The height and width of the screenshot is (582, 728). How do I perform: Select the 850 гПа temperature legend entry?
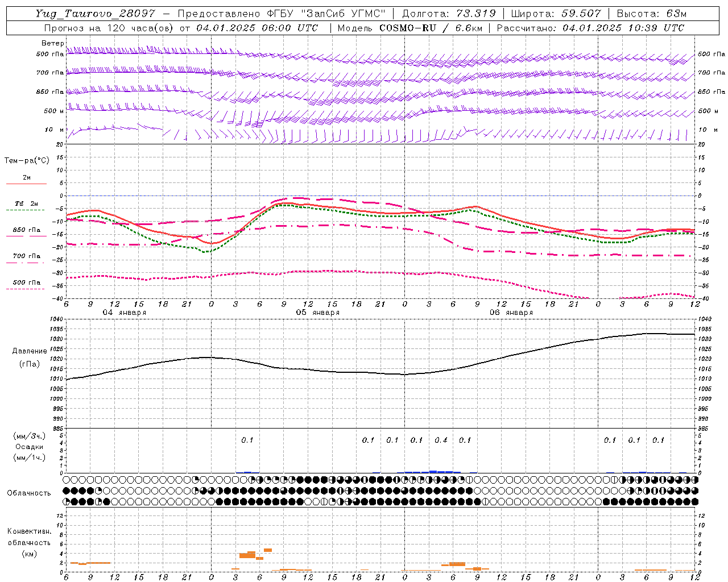pos(27,230)
